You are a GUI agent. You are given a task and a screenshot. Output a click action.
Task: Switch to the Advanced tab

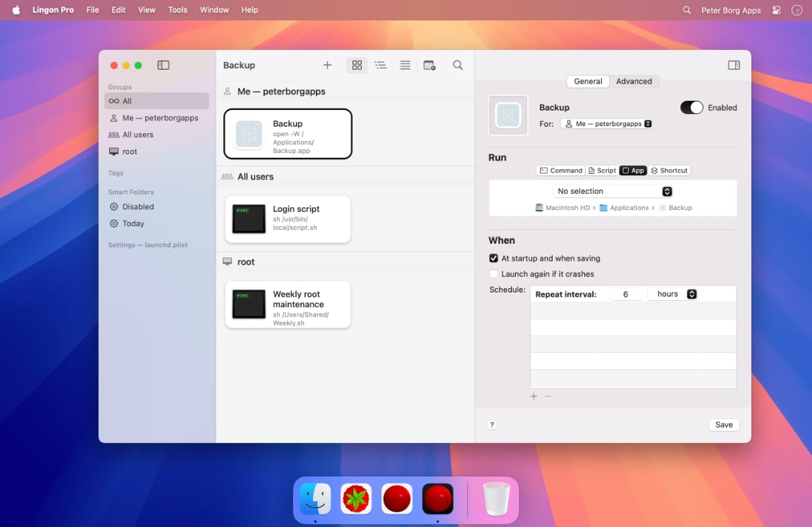tap(633, 81)
